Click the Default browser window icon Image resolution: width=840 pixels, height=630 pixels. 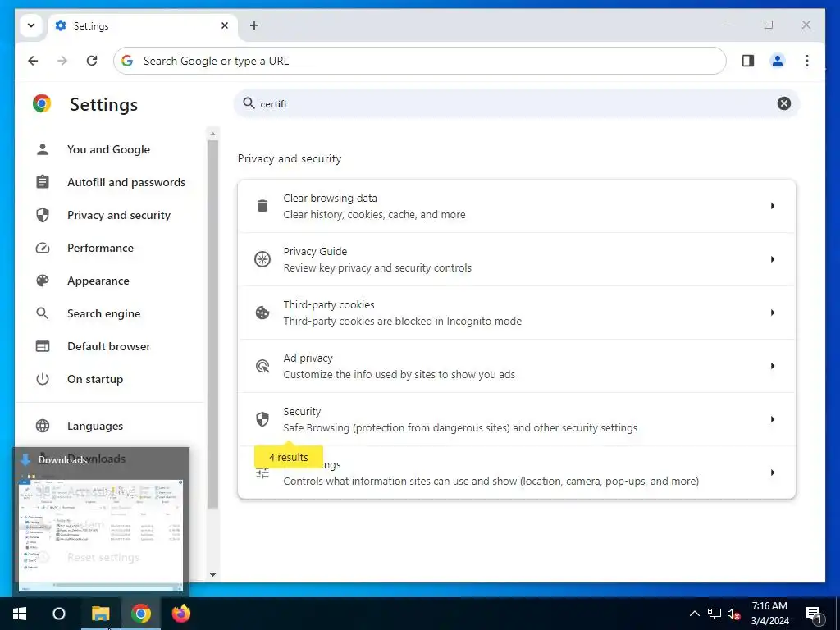(43, 347)
